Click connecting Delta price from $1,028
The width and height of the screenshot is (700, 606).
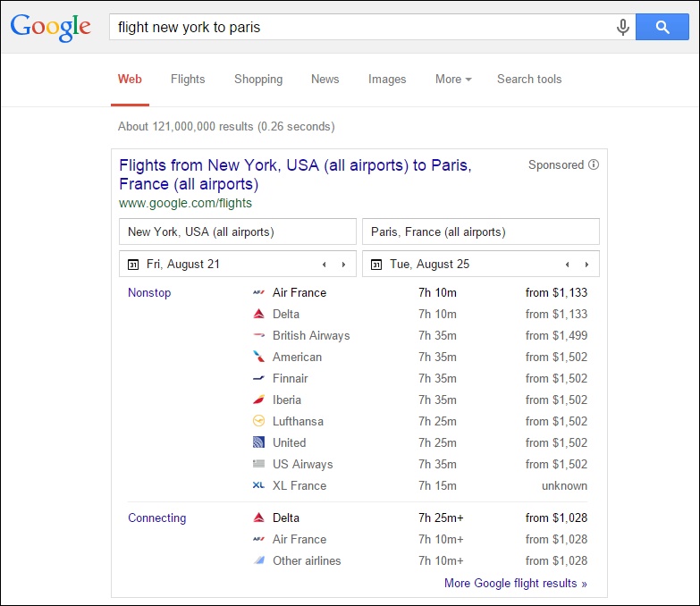point(556,518)
